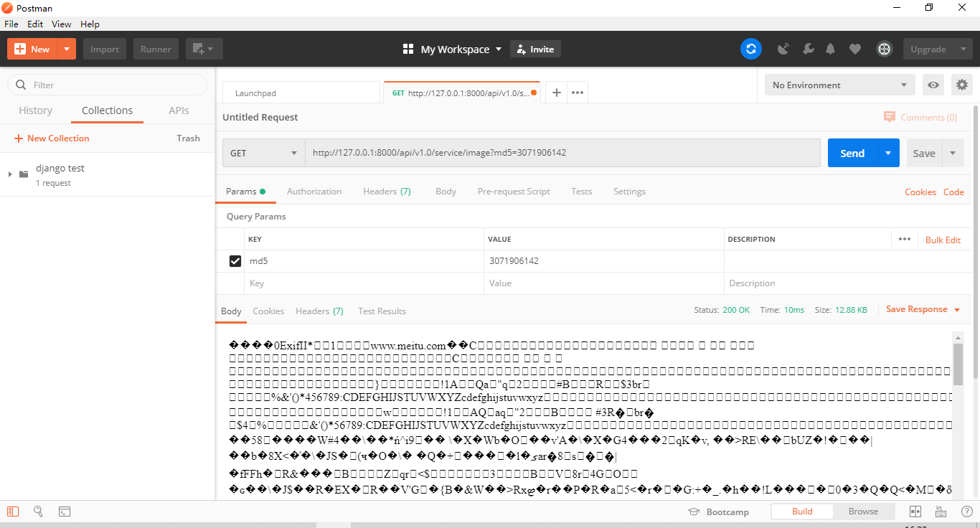The width and height of the screenshot is (980, 528).
Task: Click the response body scrollbar thumb
Action: (958, 364)
